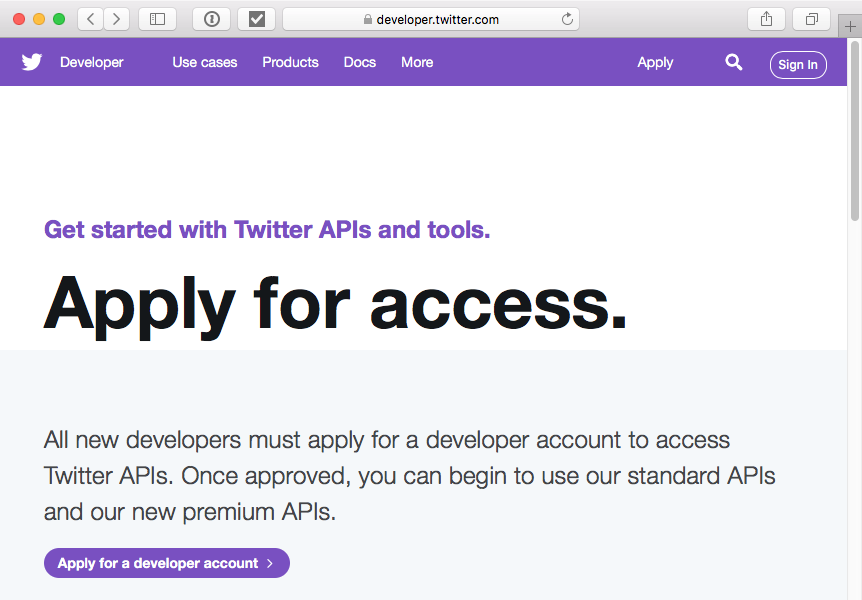Expand the More navigation menu
Screen dimensions: 862x600
point(417,62)
